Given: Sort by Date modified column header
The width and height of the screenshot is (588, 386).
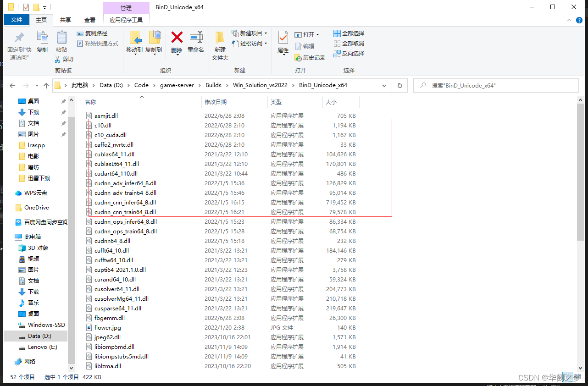Looking at the screenshot, I should coord(234,102).
